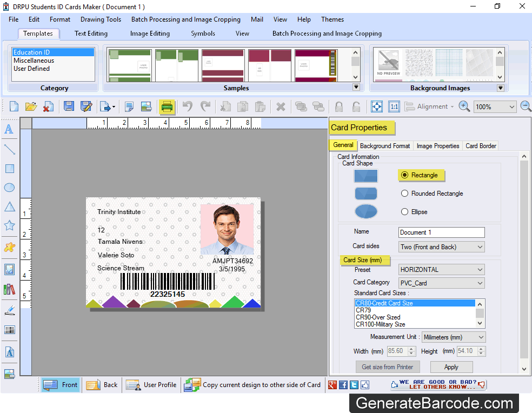The width and height of the screenshot is (532, 413).
Task: Open the Card Category PVC_Card dropdown
Action: click(x=441, y=283)
